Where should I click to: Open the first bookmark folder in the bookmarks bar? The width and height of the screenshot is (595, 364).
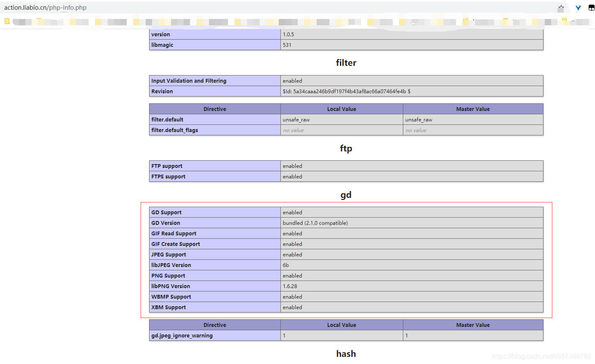pos(7,21)
